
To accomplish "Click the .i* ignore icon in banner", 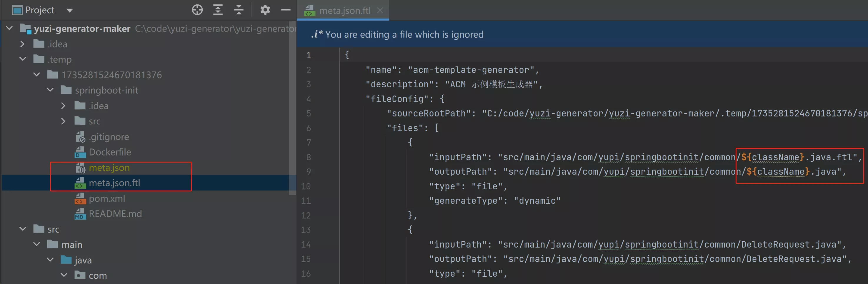I will coord(317,34).
